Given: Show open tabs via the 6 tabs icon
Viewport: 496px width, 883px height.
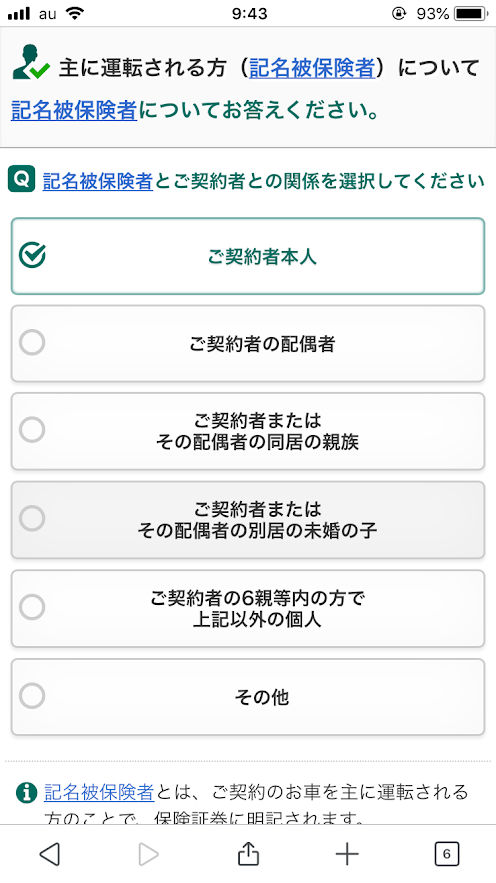Looking at the screenshot, I should pyautogui.click(x=446, y=854).
